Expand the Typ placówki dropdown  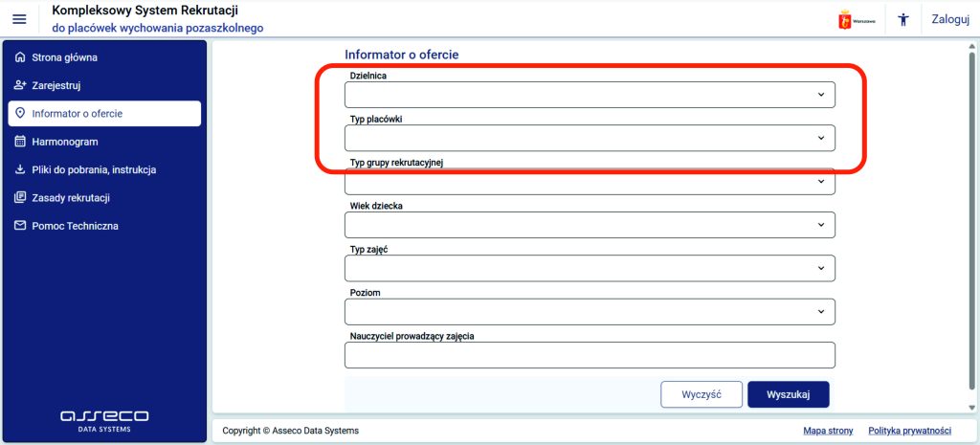click(590, 138)
